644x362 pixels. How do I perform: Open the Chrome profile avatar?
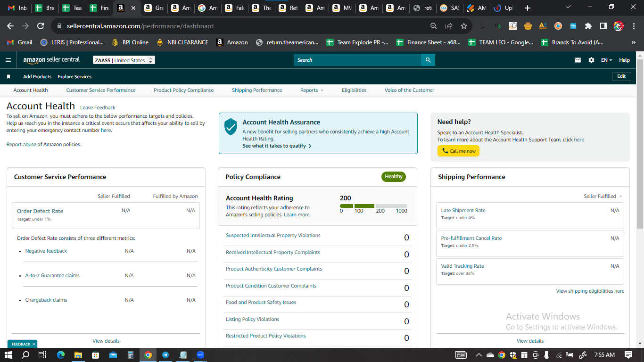pos(619,26)
